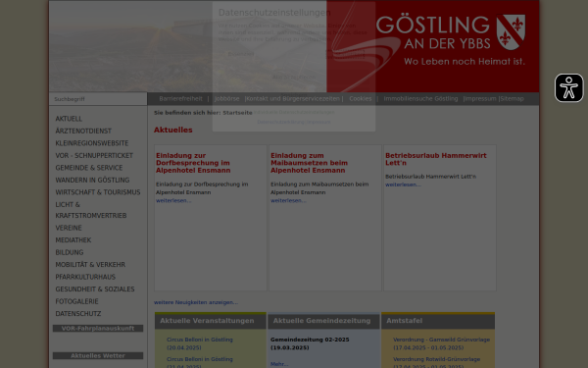Open Kontakt und Bürgerservicezeiten

pyautogui.click(x=292, y=99)
